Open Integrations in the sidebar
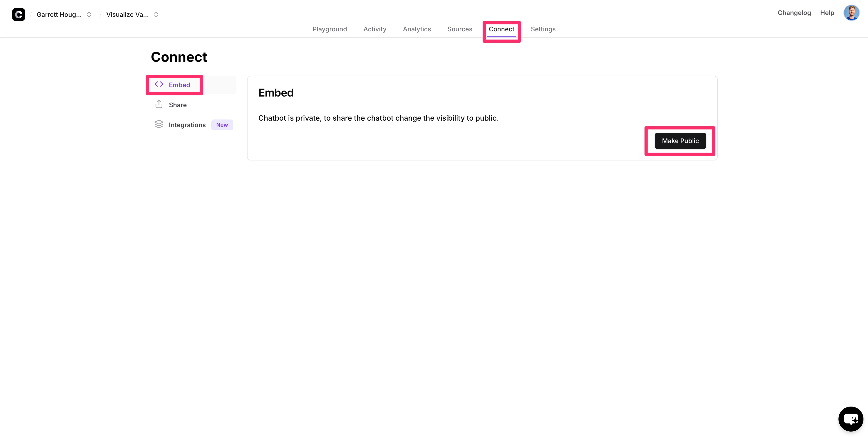This screenshot has width=868, height=437. tap(187, 125)
